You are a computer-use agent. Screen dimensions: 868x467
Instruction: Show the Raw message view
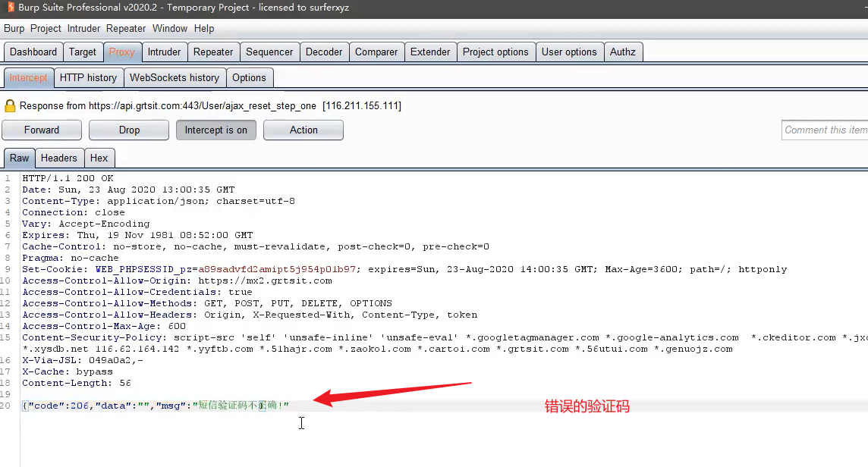point(20,158)
